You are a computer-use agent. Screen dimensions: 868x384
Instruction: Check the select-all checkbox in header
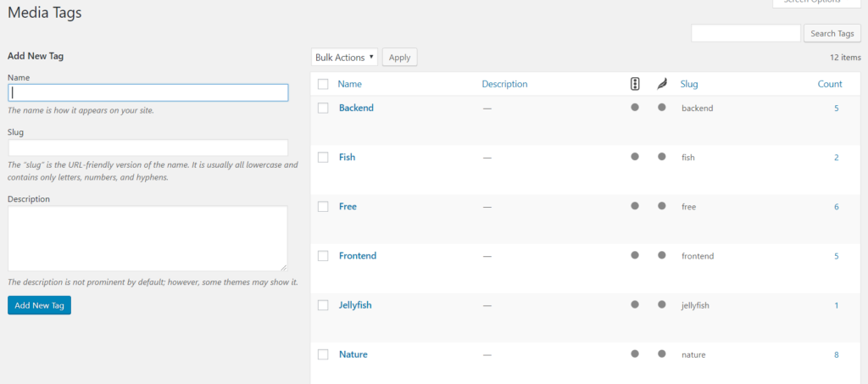[323, 84]
